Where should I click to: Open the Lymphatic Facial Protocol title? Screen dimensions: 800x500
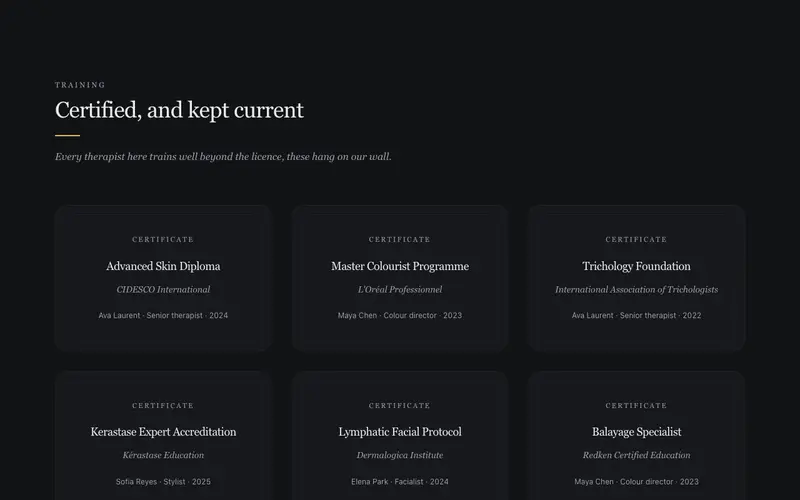click(x=400, y=432)
